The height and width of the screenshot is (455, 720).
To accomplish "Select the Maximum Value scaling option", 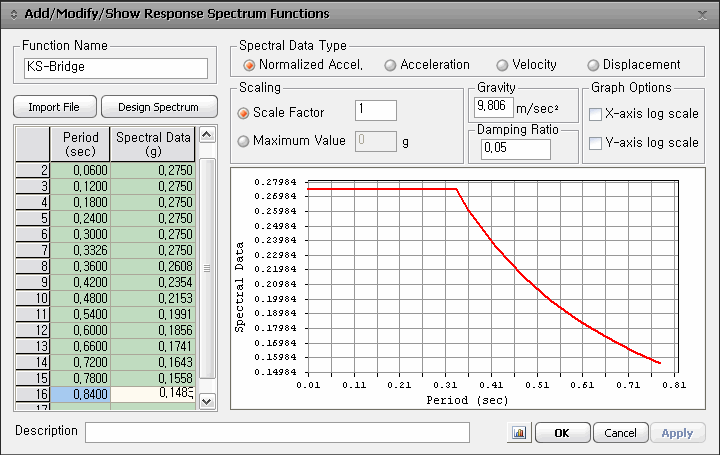I will pos(243,141).
